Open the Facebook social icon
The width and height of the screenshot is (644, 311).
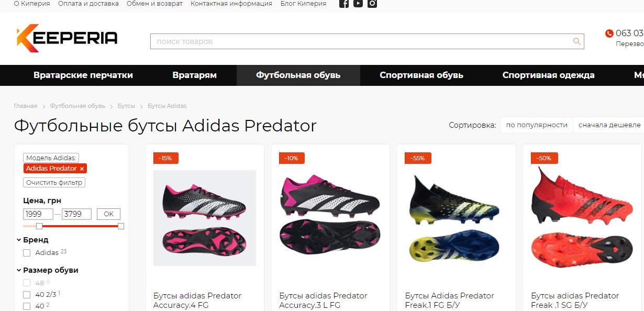pos(344,4)
